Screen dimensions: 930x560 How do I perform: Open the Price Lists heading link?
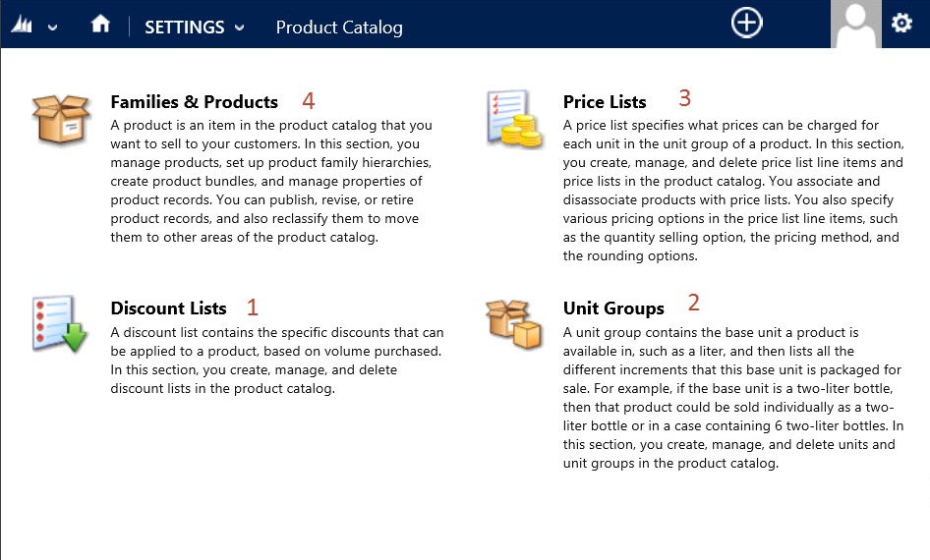(605, 102)
